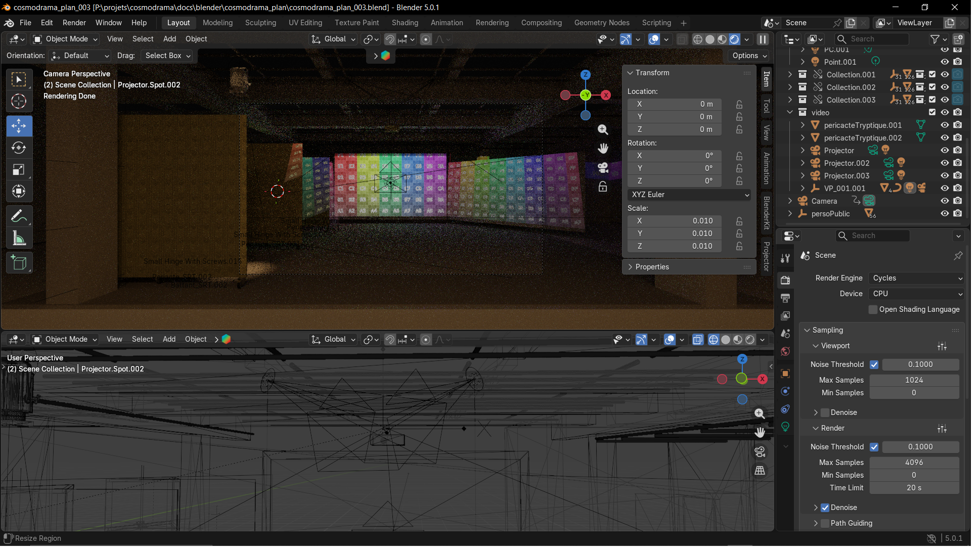Expand the Path Guiding section
Screen dimensions: 980x551
pyautogui.click(x=816, y=524)
